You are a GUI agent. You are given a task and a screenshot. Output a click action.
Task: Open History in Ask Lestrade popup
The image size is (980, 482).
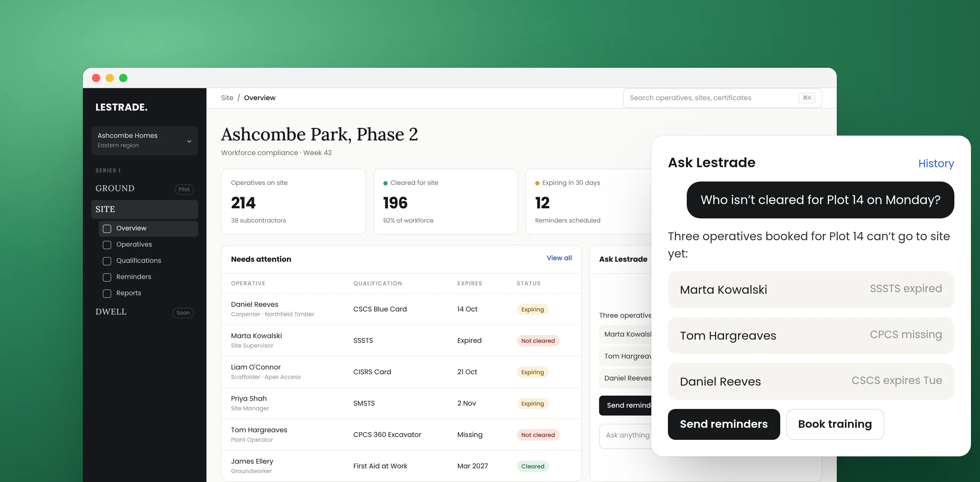coord(936,163)
